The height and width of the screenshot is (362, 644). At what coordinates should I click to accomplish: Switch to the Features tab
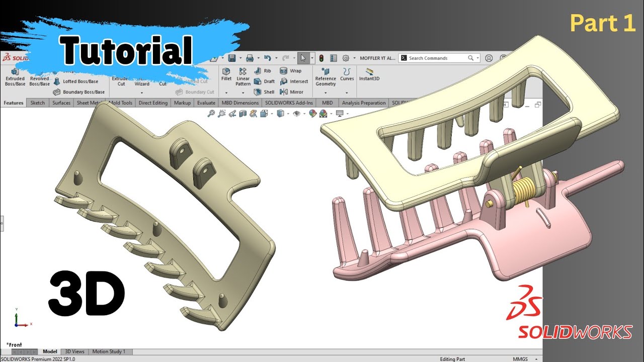[x=14, y=103]
